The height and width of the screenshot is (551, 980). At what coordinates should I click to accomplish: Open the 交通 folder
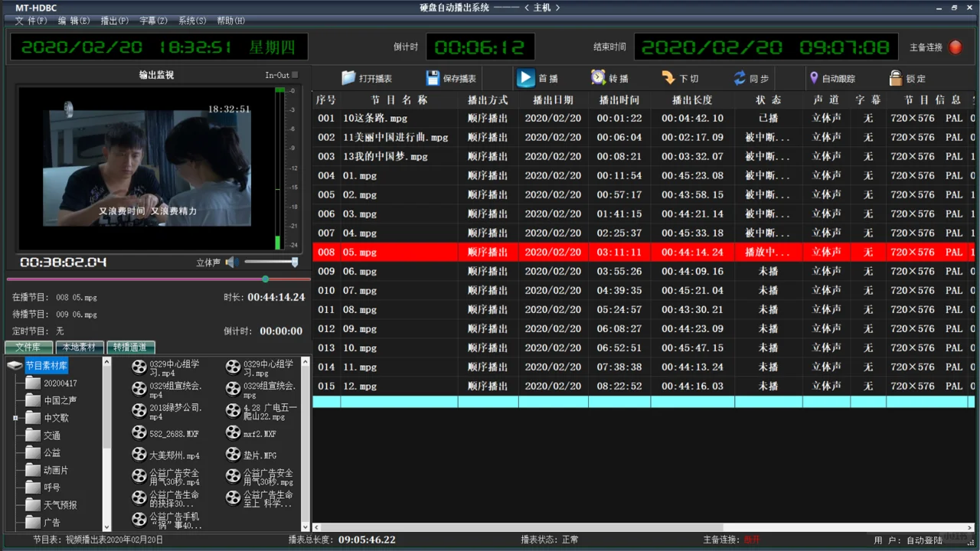click(x=43, y=435)
